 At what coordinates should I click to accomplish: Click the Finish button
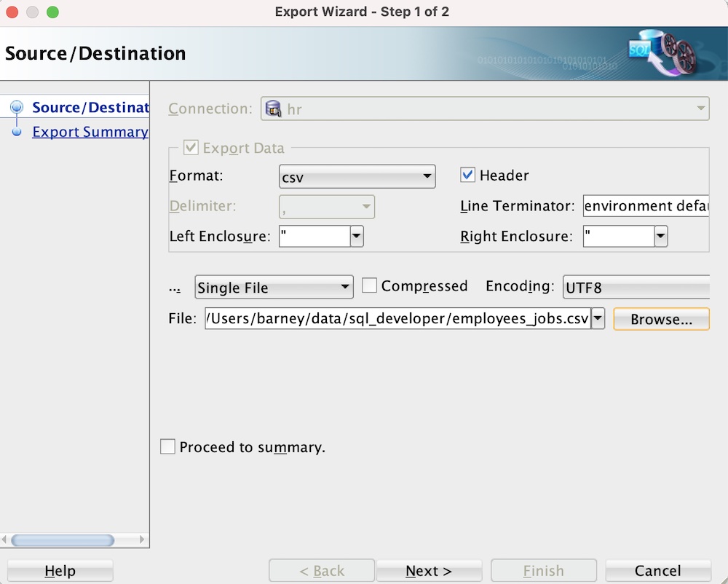544,571
